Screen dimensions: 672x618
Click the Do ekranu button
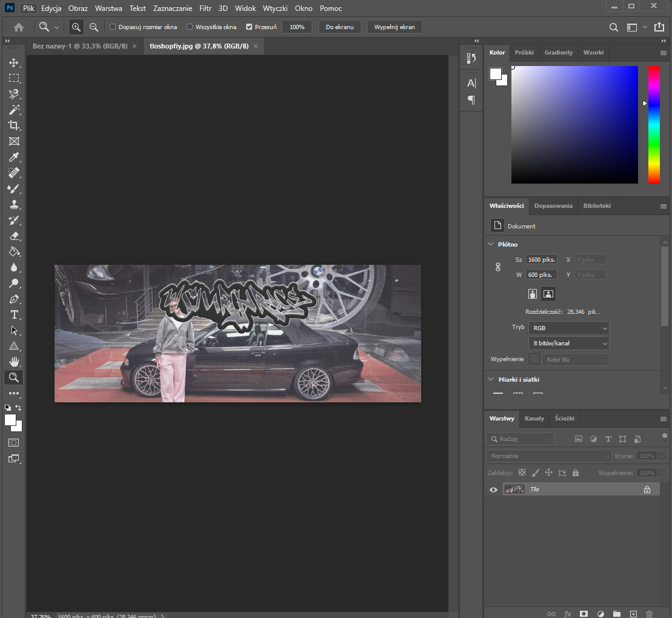(x=339, y=27)
